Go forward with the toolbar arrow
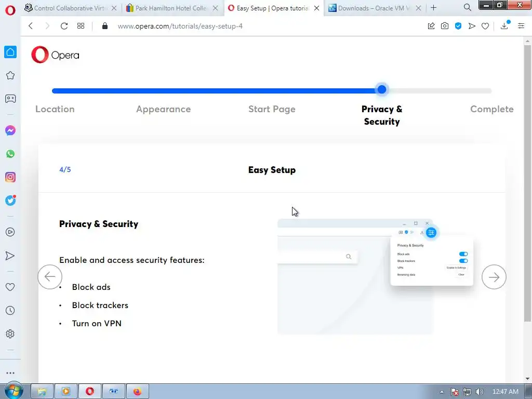Viewport: 532px width, 399px height. [47, 26]
